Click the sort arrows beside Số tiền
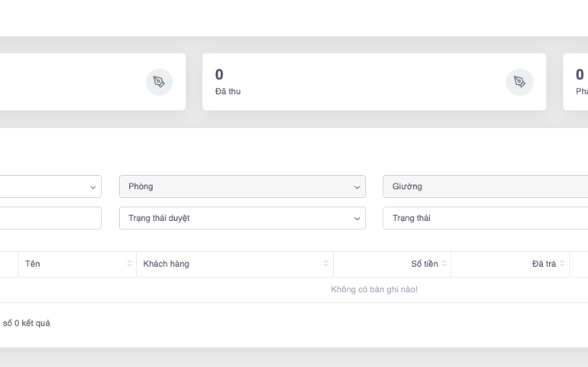Image resolution: width=588 pixels, height=367 pixels. coord(444,264)
